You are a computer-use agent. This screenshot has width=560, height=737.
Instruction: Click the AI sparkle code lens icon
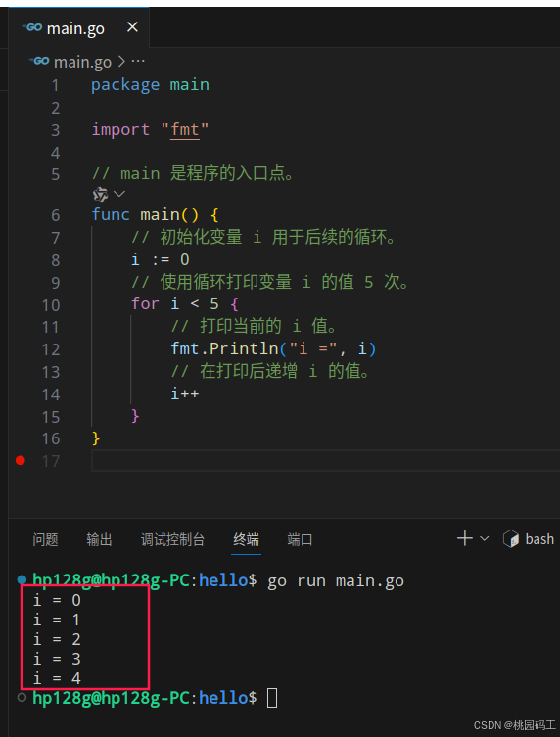pyautogui.click(x=100, y=194)
